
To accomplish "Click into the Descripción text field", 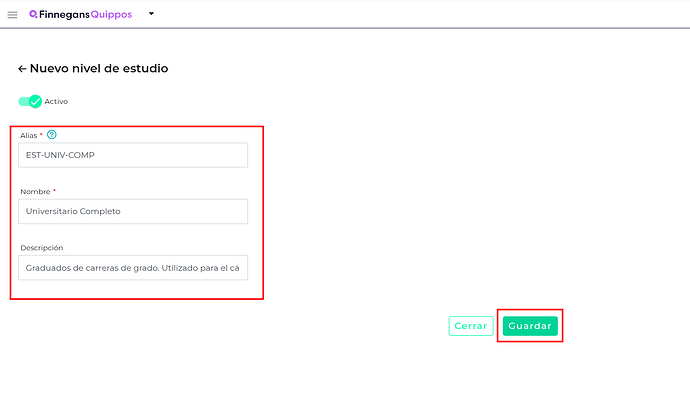I will click(133, 267).
